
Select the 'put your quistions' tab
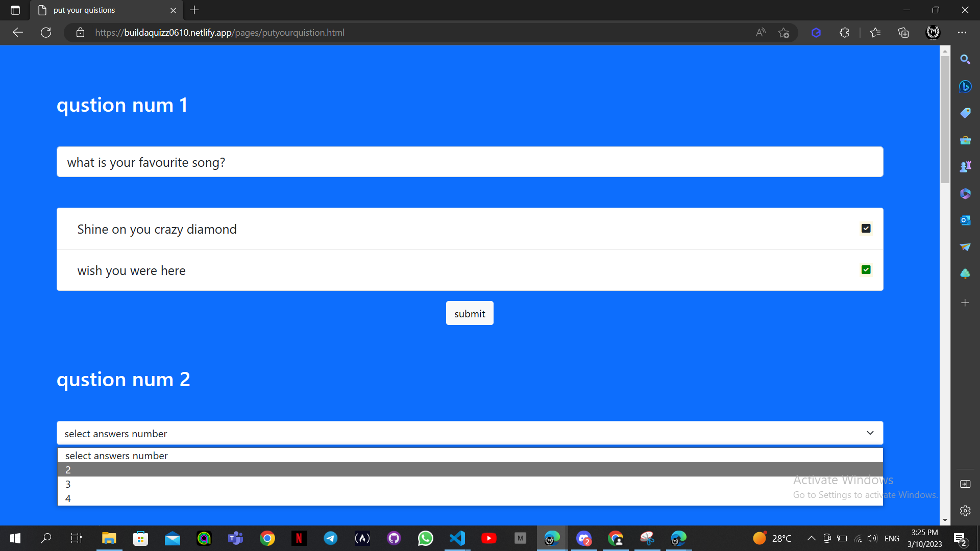(107, 10)
